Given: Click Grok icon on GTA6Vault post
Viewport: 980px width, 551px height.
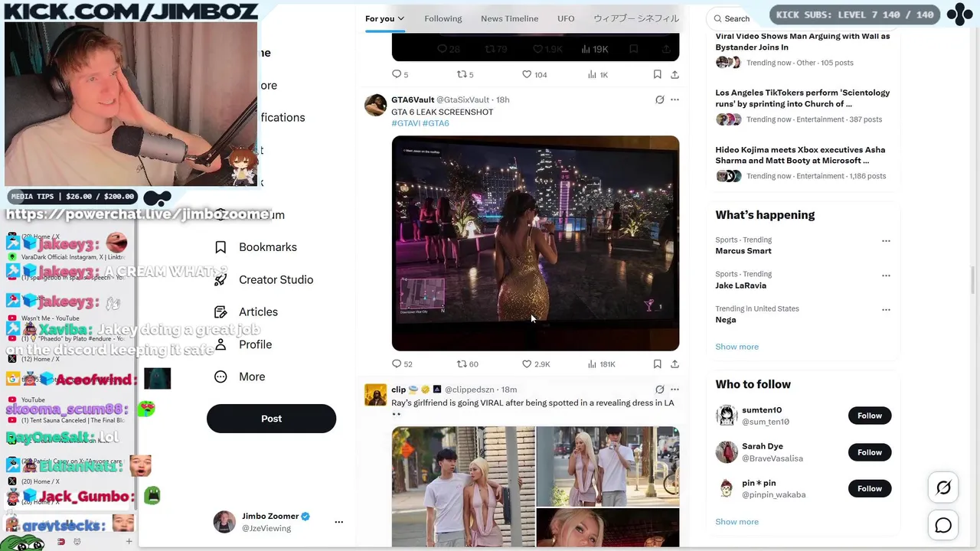Looking at the screenshot, I should [x=659, y=99].
